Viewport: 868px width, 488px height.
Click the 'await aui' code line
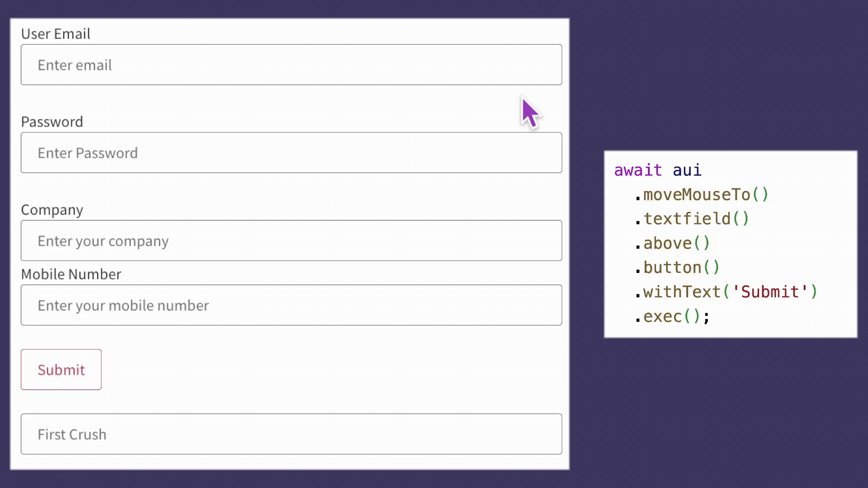click(658, 170)
